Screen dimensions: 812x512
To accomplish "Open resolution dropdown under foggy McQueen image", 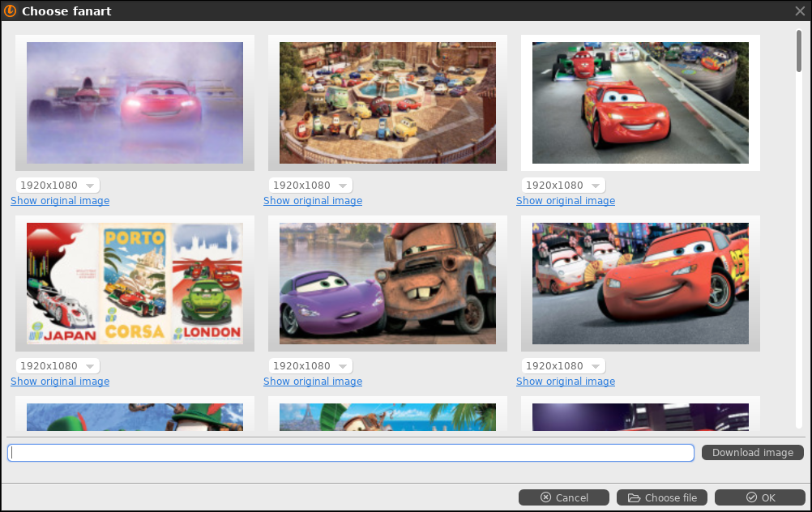I will 58,186.
